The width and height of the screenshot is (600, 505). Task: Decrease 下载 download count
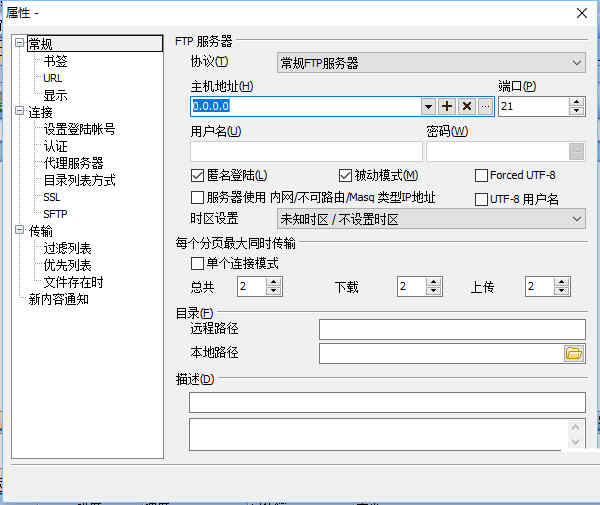pyautogui.click(x=433, y=291)
